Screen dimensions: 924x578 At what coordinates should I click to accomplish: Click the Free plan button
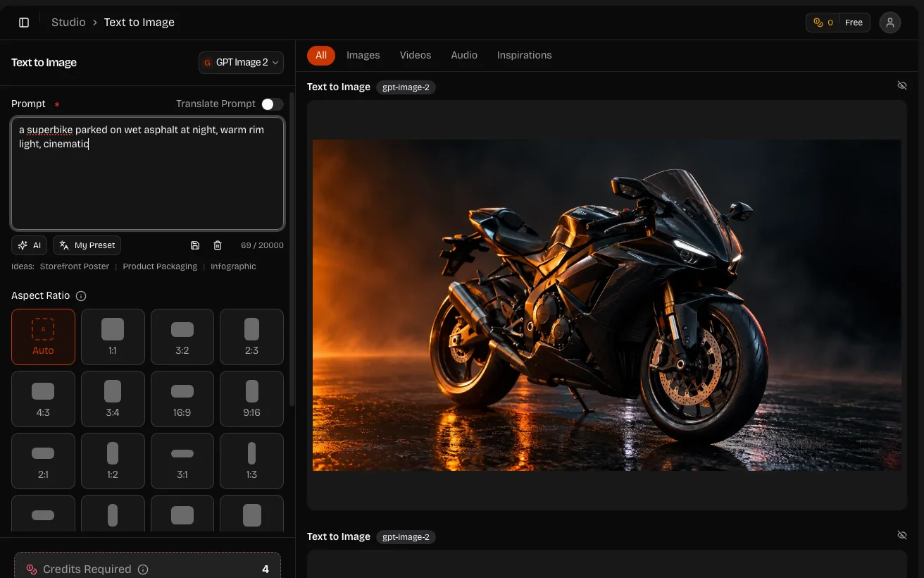click(x=854, y=23)
